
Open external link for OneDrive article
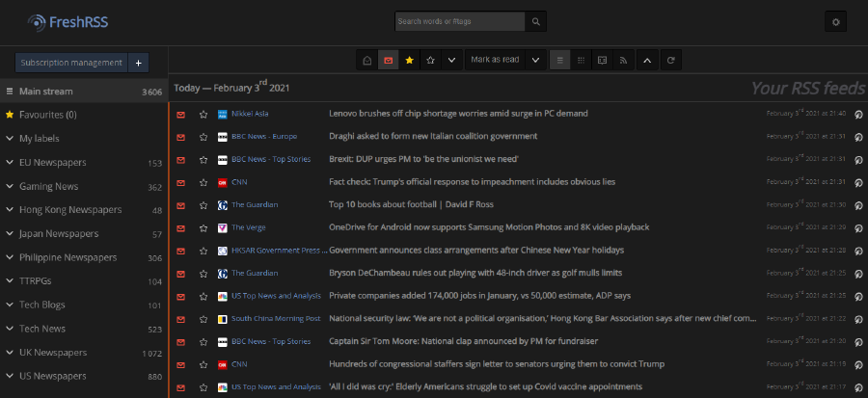point(858,227)
